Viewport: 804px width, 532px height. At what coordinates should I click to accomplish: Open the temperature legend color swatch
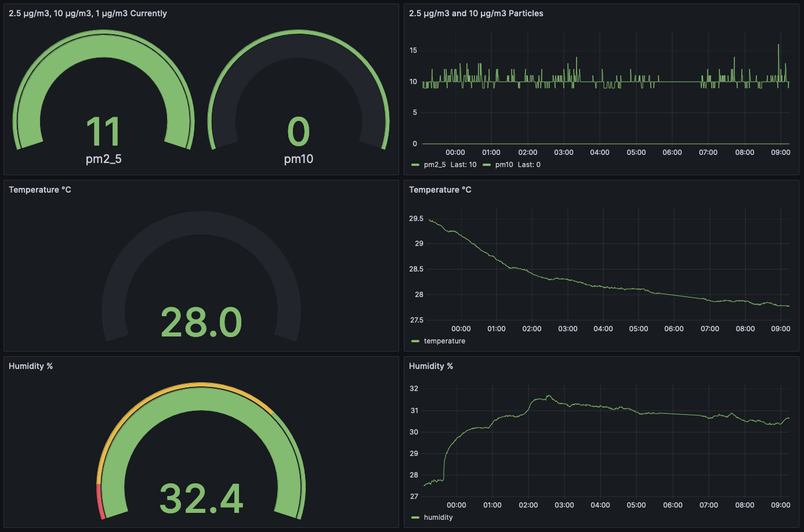click(x=415, y=341)
